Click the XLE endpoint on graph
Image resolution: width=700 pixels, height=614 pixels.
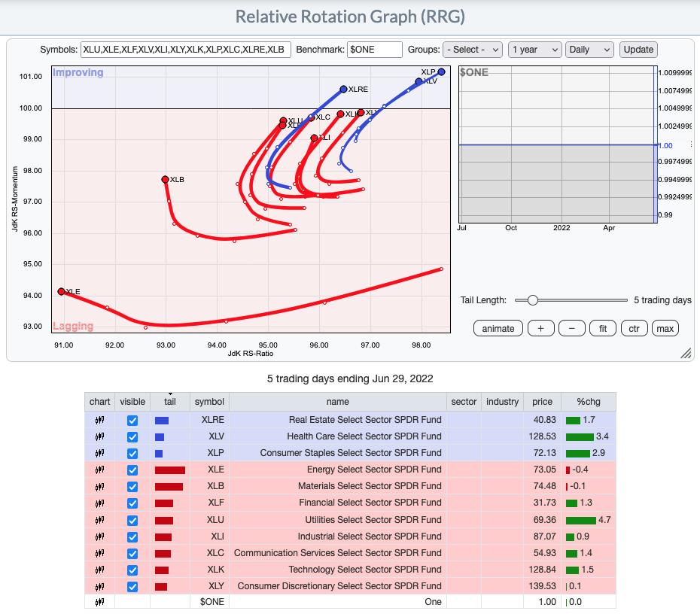pos(61,291)
